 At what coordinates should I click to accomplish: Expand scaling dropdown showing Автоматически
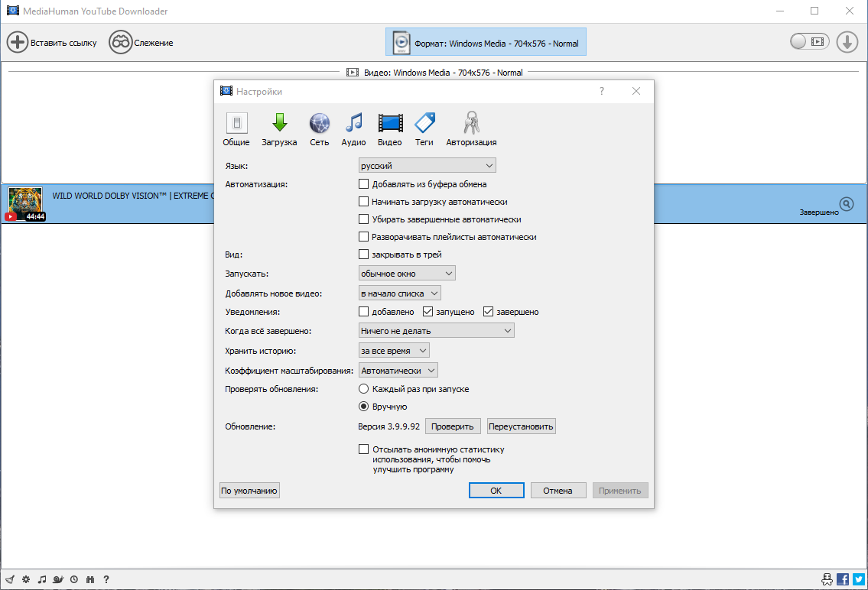[398, 371]
